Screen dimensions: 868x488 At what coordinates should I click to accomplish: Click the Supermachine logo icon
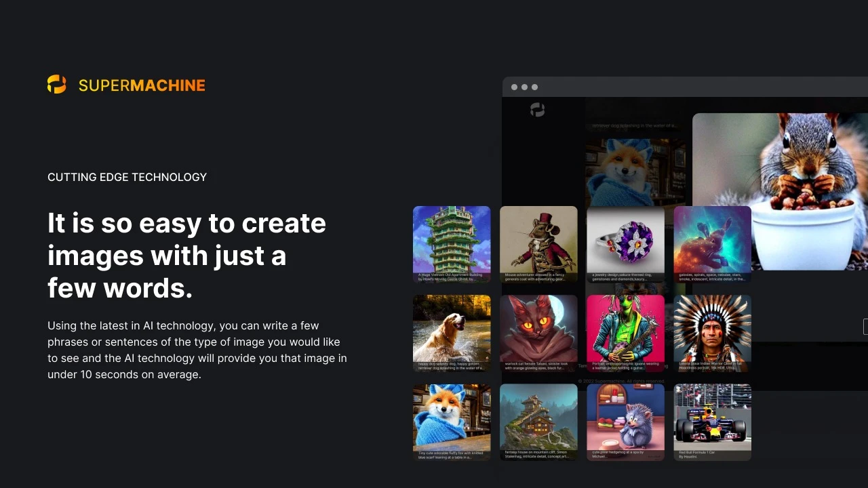(x=57, y=85)
